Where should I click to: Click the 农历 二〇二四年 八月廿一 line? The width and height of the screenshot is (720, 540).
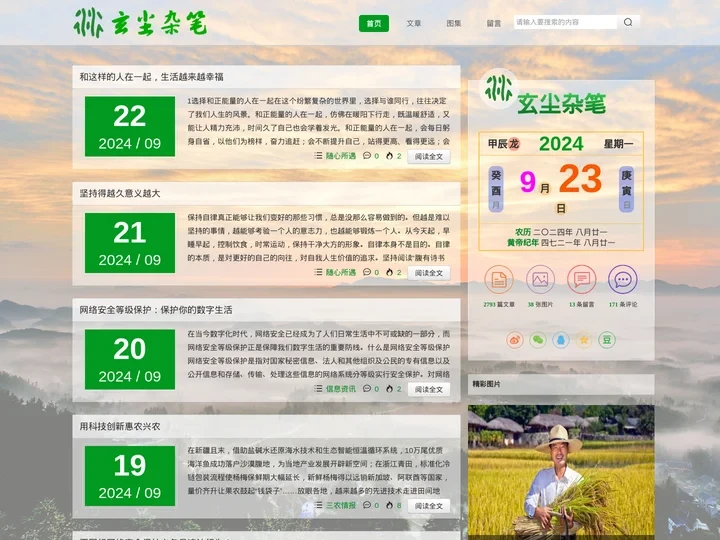pos(561,232)
